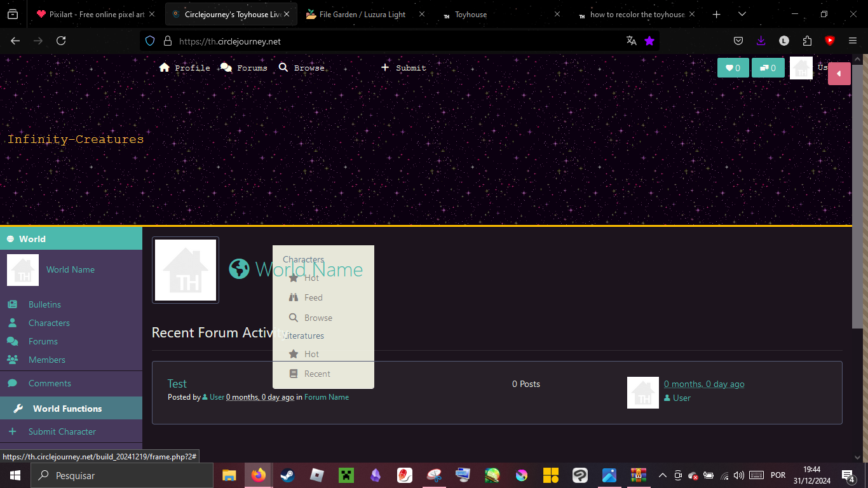Open the extensions puzzle icon
This screenshot has height=488, width=868.
pos(807,41)
